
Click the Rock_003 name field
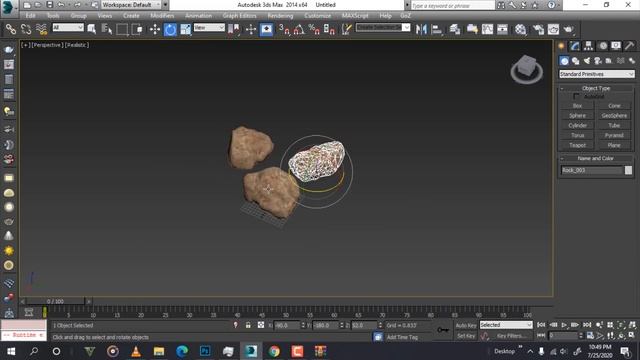pos(592,170)
